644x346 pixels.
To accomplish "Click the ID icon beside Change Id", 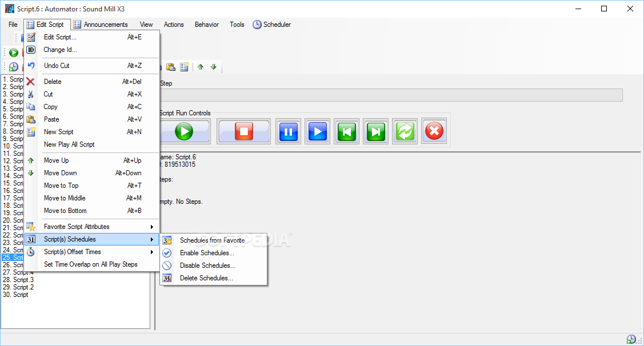I will [31, 50].
